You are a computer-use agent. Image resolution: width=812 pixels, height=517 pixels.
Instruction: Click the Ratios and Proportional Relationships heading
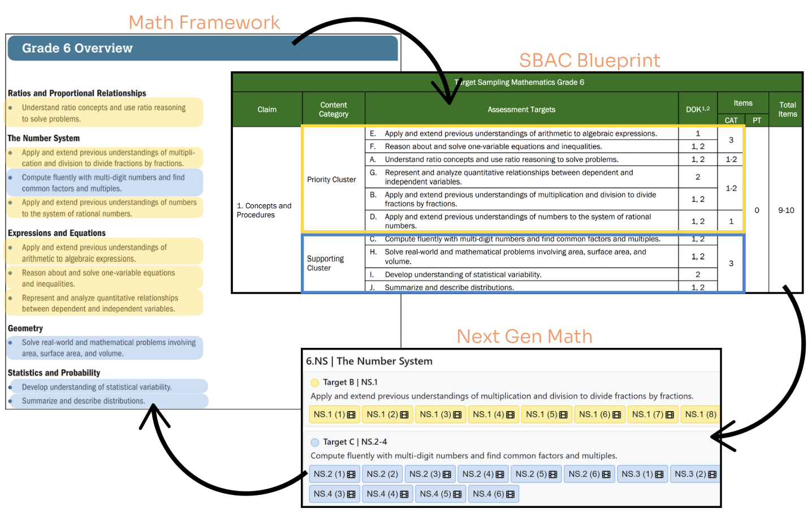pyautogui.click(x=77, y=93)
